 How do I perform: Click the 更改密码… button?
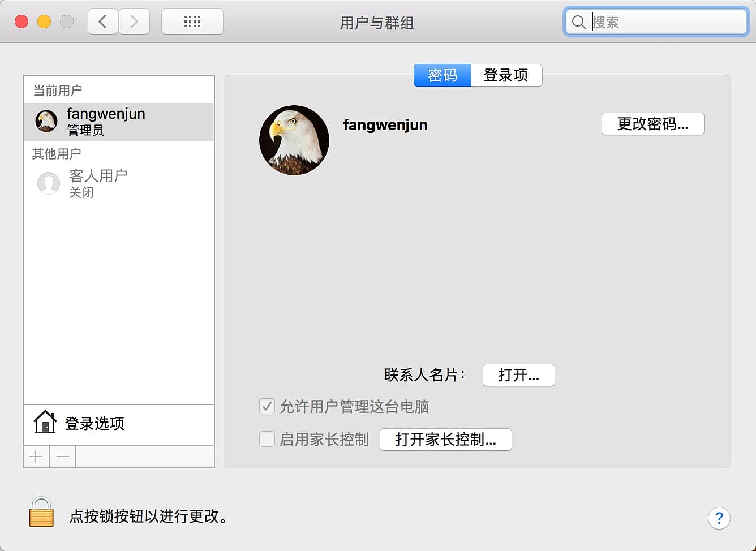[652, 124]
